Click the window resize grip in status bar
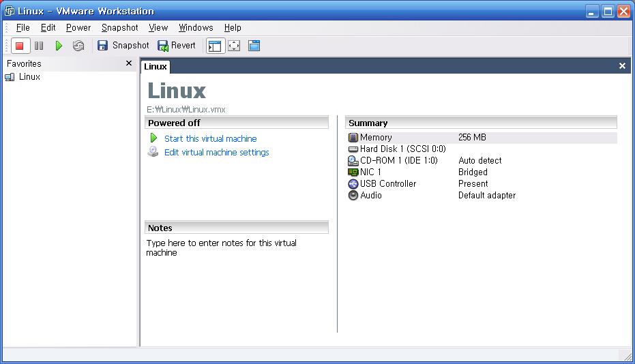This screenshot has height=364, width=635. pos(627,357)
